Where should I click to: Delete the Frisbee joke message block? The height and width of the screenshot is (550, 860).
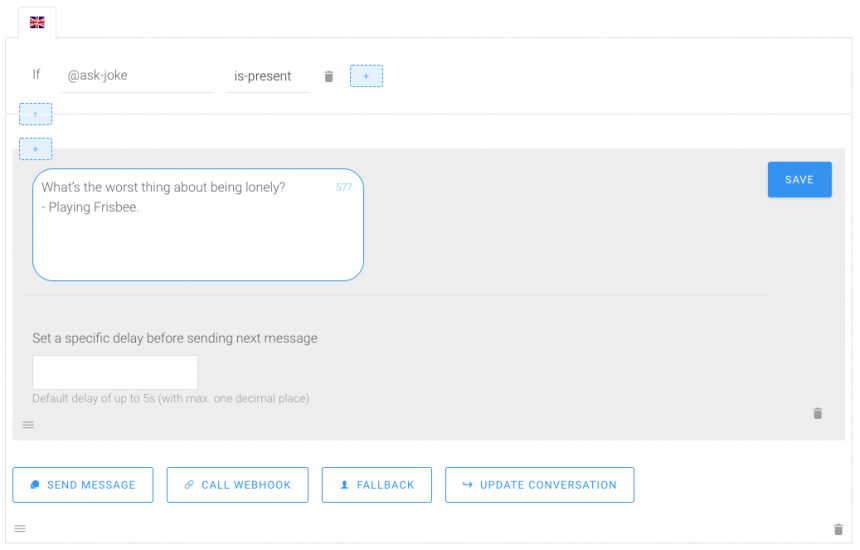(x=817, y=413)
